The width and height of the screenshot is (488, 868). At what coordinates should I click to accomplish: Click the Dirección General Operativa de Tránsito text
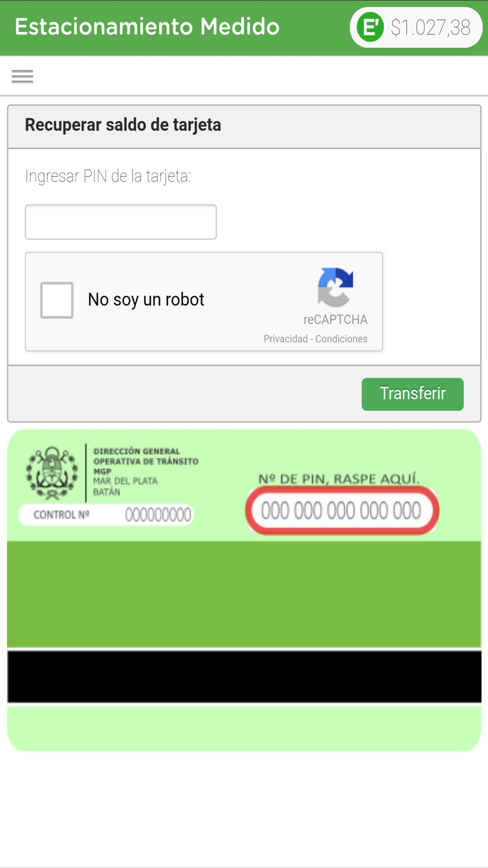pos(145,456)
